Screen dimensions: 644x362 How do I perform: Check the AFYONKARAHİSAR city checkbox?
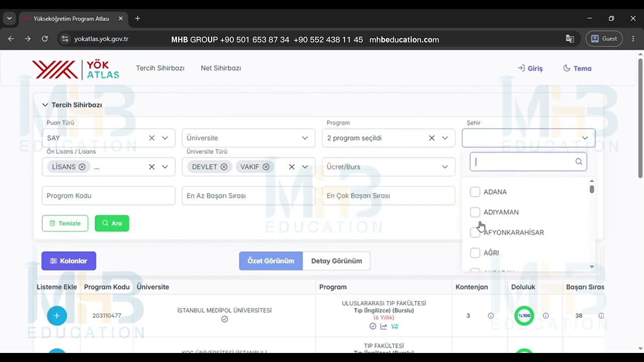pyautogui.click(x=475, y=232)
